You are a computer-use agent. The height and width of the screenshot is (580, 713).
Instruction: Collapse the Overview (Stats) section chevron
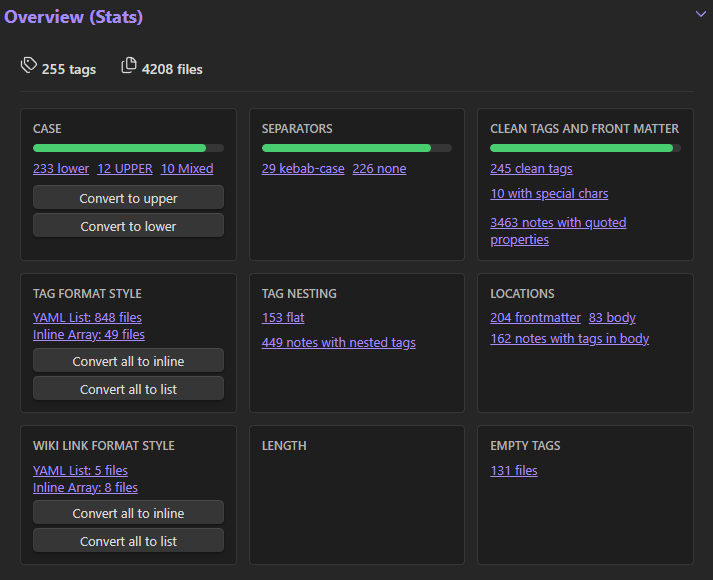click(701, 14)
